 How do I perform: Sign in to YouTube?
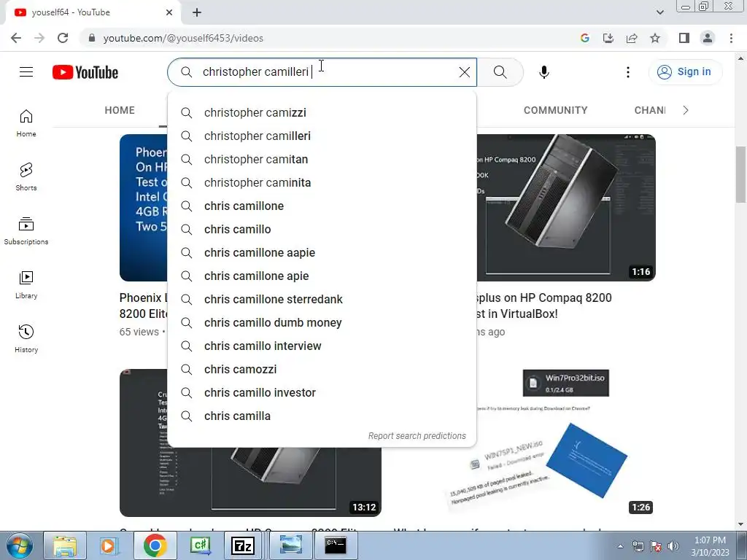[x=685, y=72]
